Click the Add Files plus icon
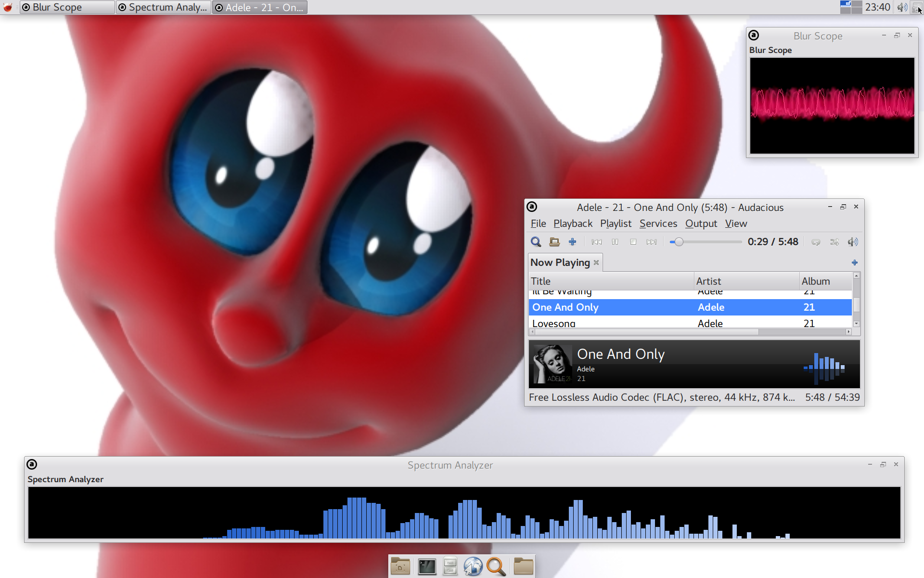 pyautogui.click(x=572, y=242)
